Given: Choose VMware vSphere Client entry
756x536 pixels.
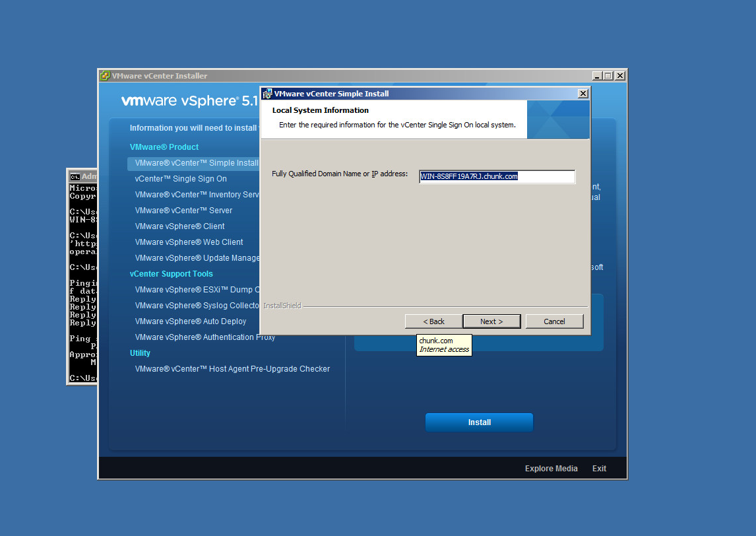Looking at the screenshot, I should 179,226.
